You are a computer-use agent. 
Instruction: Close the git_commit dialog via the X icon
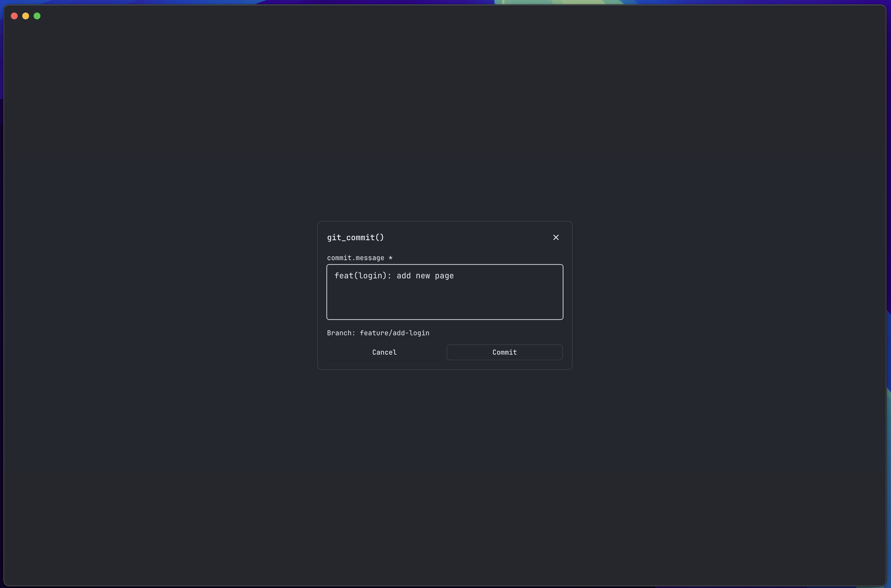coord(556,237)
